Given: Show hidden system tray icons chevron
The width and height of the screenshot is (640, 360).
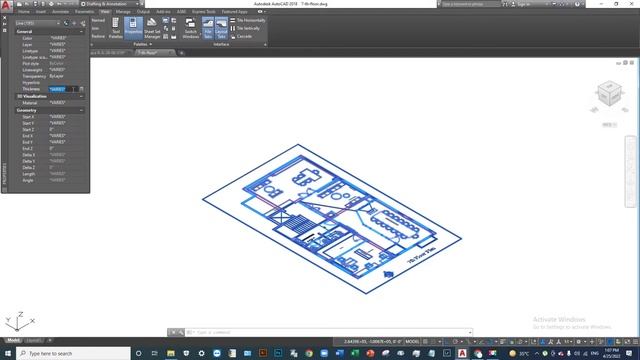Looking at the screenshot, I should coord(536,353).
